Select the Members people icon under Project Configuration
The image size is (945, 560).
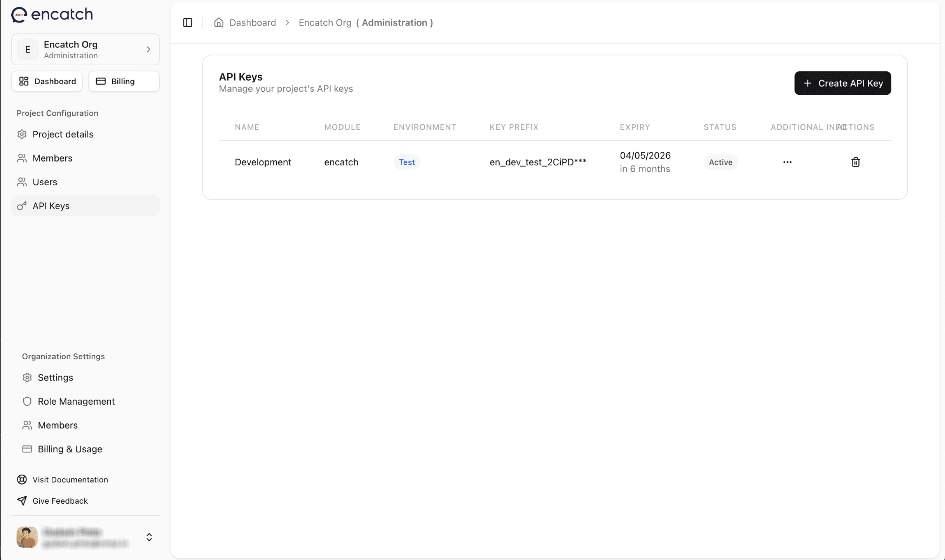click(21, 158)
